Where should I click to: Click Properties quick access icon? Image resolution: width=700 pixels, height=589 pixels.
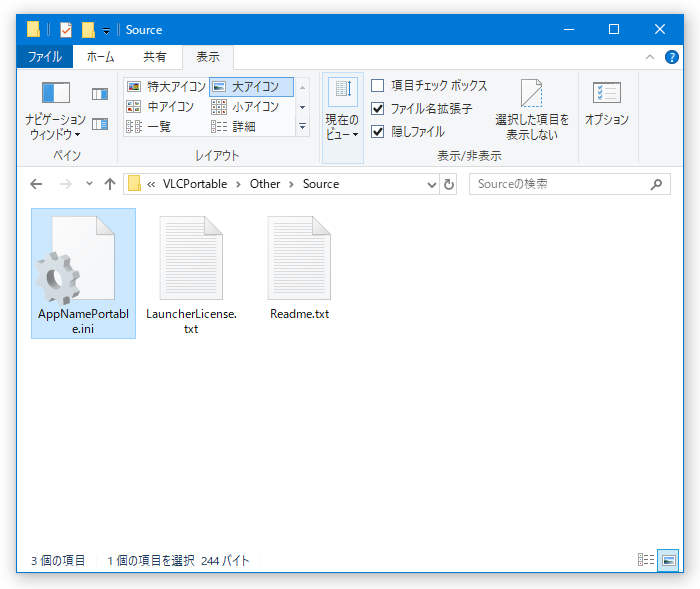click(x=66, y=30)
